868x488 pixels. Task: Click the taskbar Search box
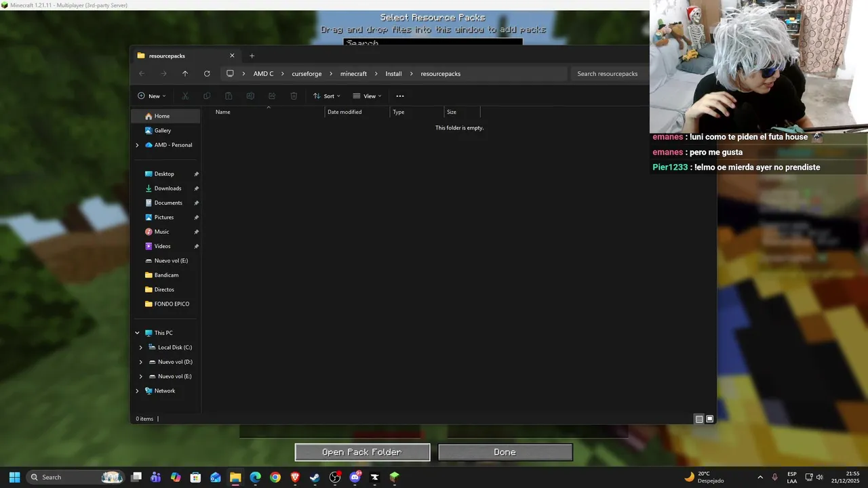[x=75, y=477]
